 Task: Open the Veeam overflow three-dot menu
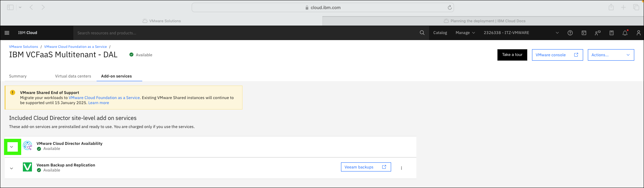401,168
